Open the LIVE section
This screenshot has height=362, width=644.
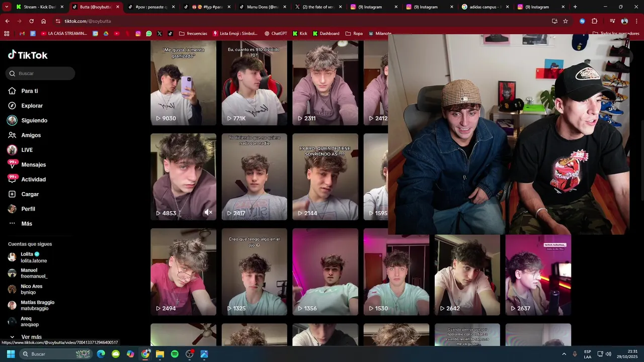tap(20, 150)
